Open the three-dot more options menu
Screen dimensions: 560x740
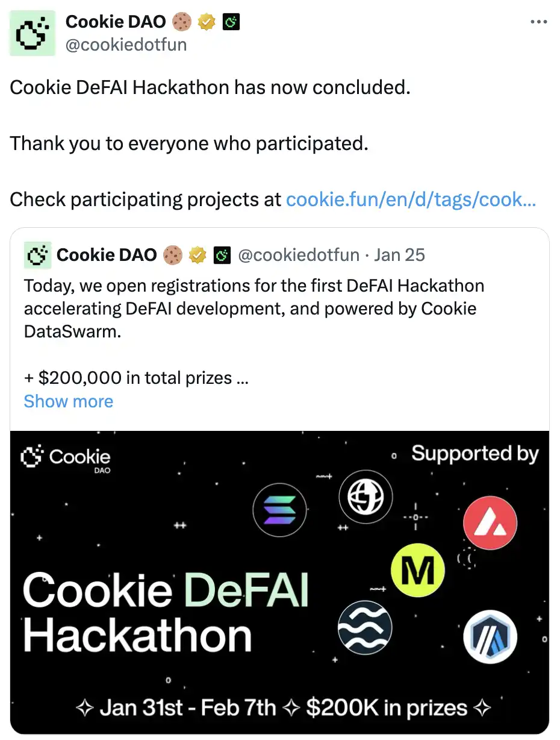point(538,22)
